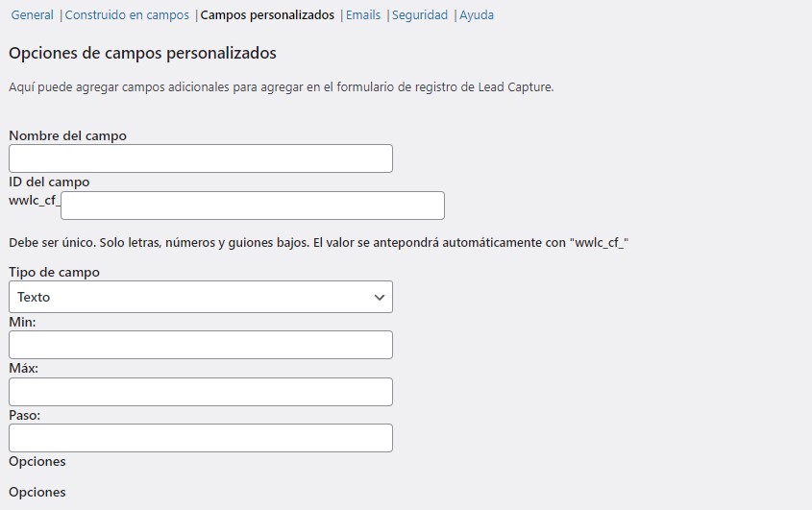Click the "ID del campo" label
This screenshot has width=812, height=510.
(49, 182)
